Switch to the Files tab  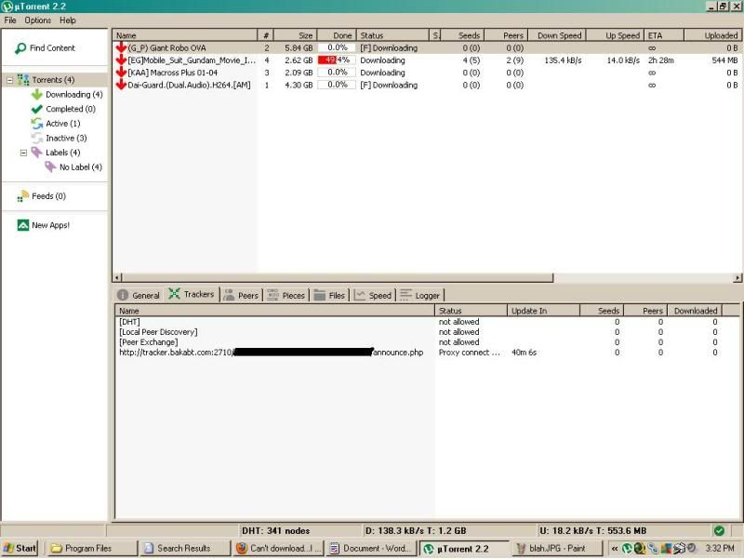coord(331,295)
